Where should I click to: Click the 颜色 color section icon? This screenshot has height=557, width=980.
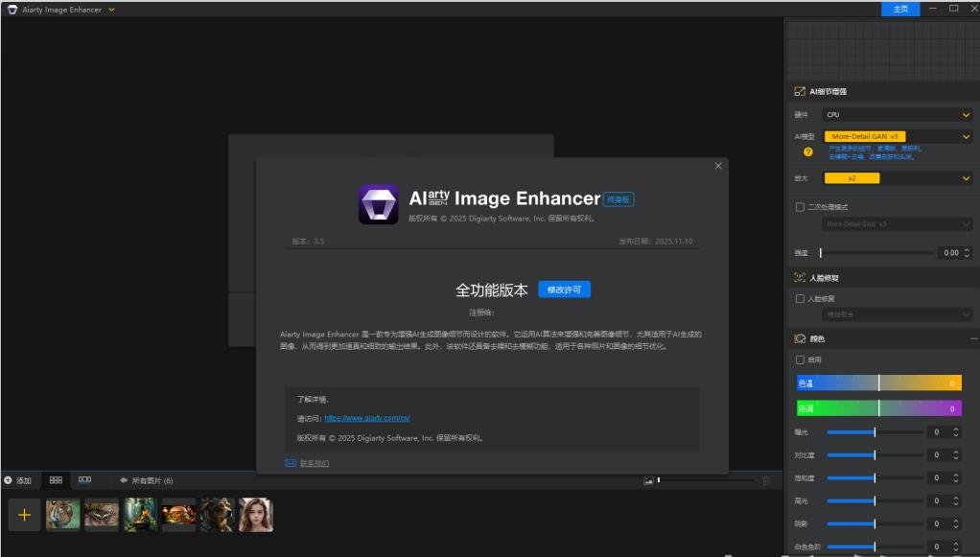click(800, 338)
